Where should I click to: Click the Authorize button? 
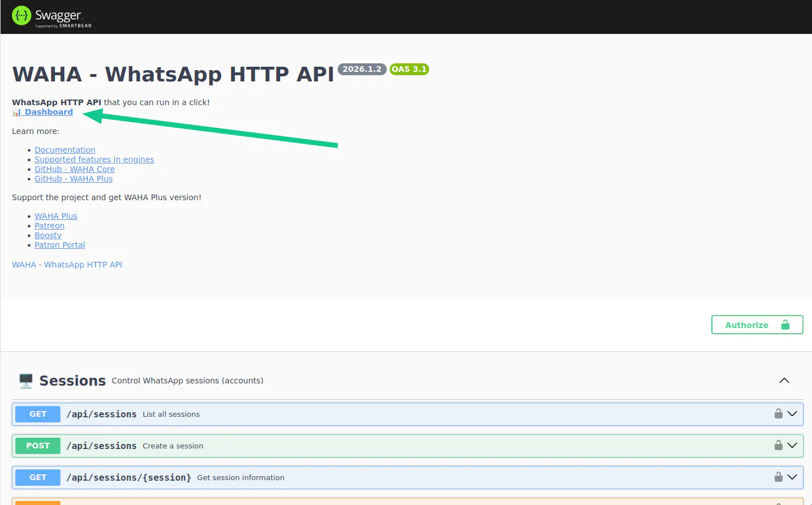(748, 325)
